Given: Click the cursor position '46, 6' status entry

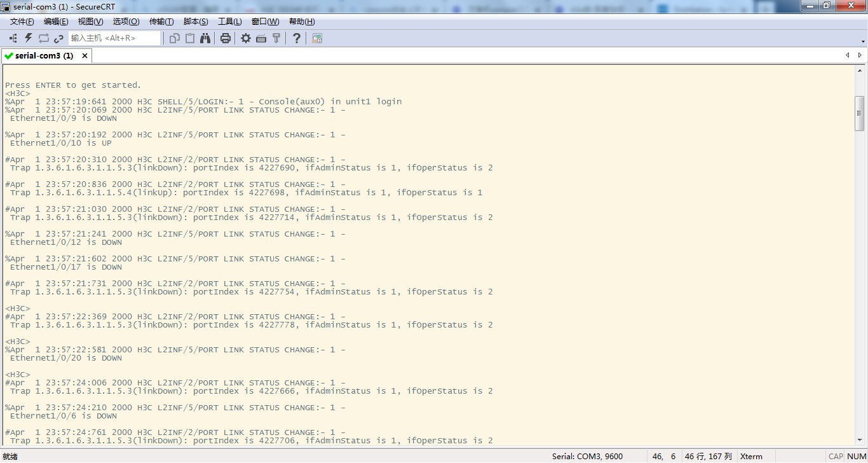Looking at the screenshot, I should tap(664, 457).
